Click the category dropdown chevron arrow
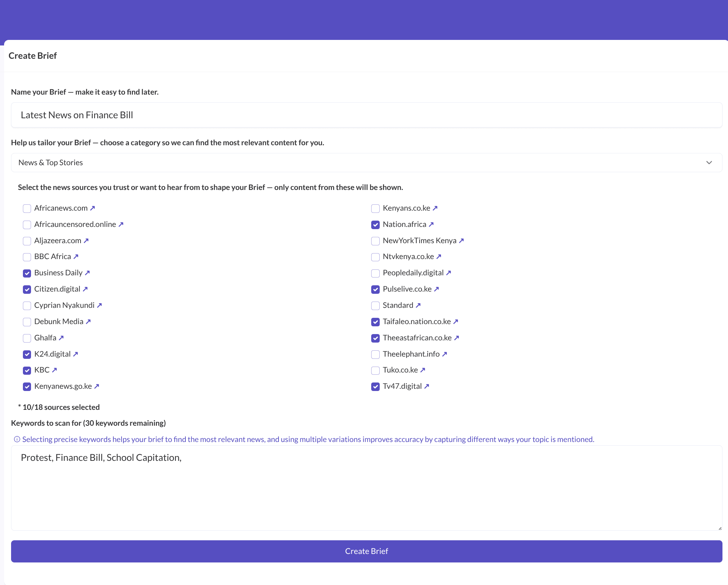The height and width of the screenshot is (585, 728). pyautogui.click(x=709, y=163)
